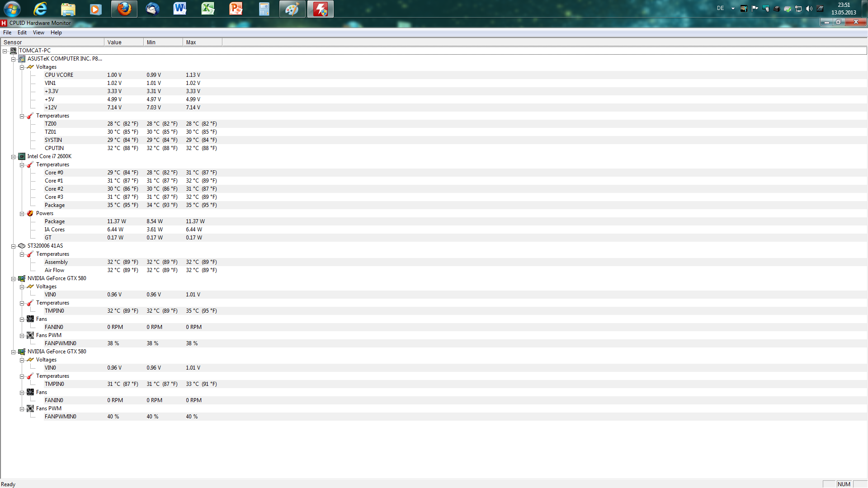Collapse the Powers group
The height and width of the screenshot is (488, 868).
pos(22,214)
